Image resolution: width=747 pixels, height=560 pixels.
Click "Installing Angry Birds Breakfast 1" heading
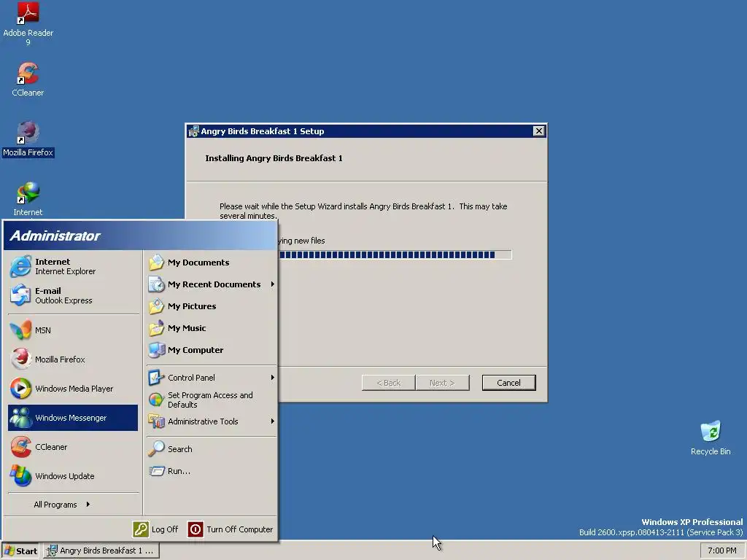point(274,158)
